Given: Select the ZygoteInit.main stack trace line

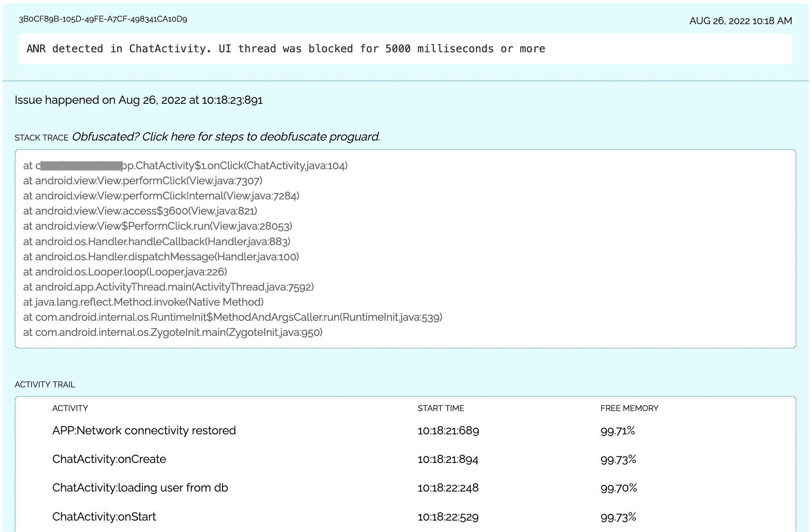Looking at the screenshot, I should (x=173, y=332).
